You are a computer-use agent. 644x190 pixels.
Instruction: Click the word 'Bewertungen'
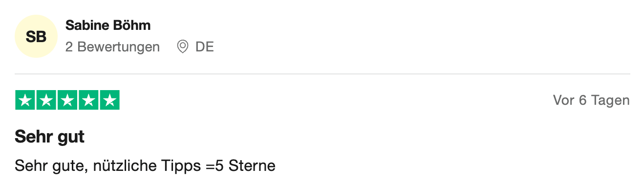(x=119, y=47)
